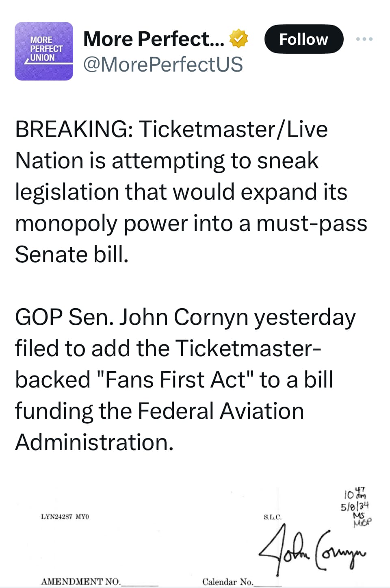Tap the 'Fans First Act' phrase
This screenshot has height=588, width=390.
click(x=175, y=380)
